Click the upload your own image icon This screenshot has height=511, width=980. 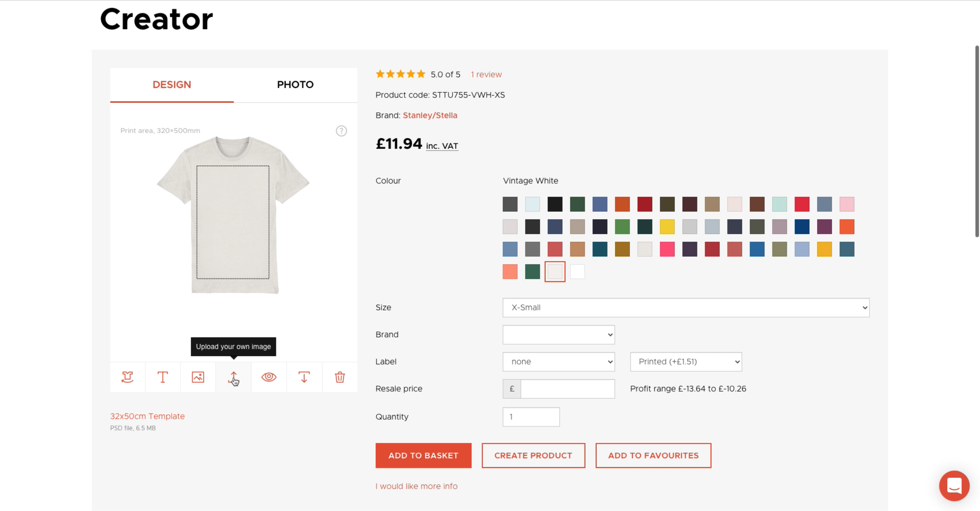[233, 377]
